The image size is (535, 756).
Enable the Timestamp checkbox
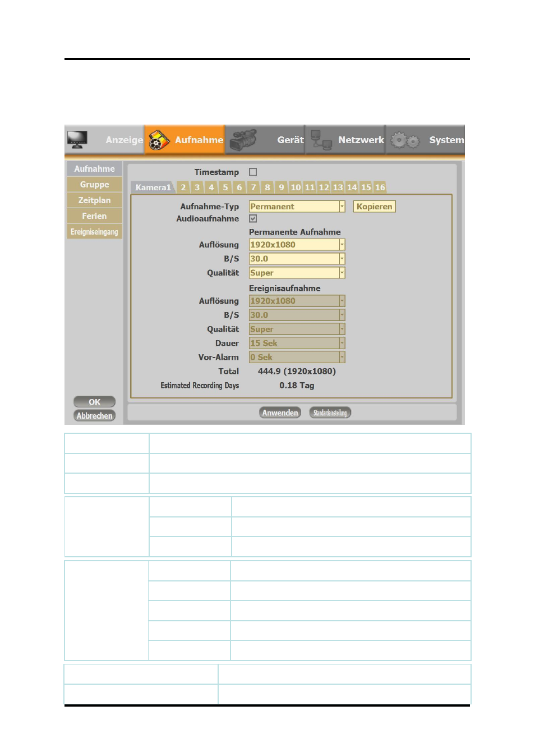[253, 172]
